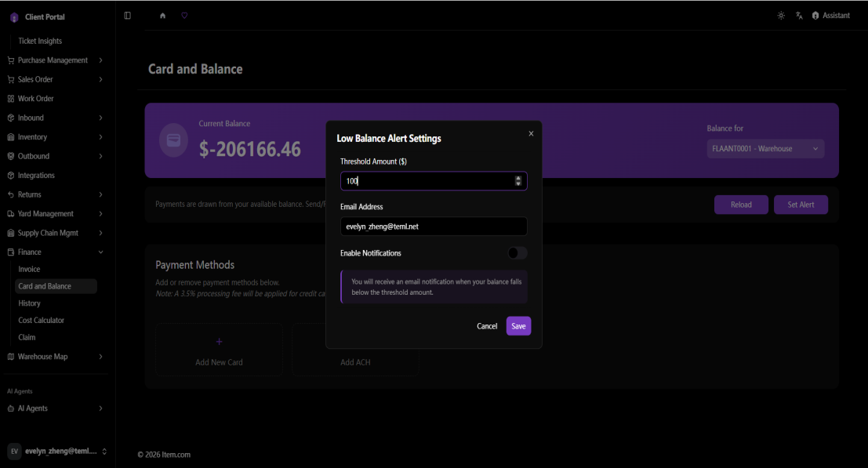The height and width of the screenshot is (468, 868).
Task: Open the Invoice page
Action: click(x=29, y=270)
